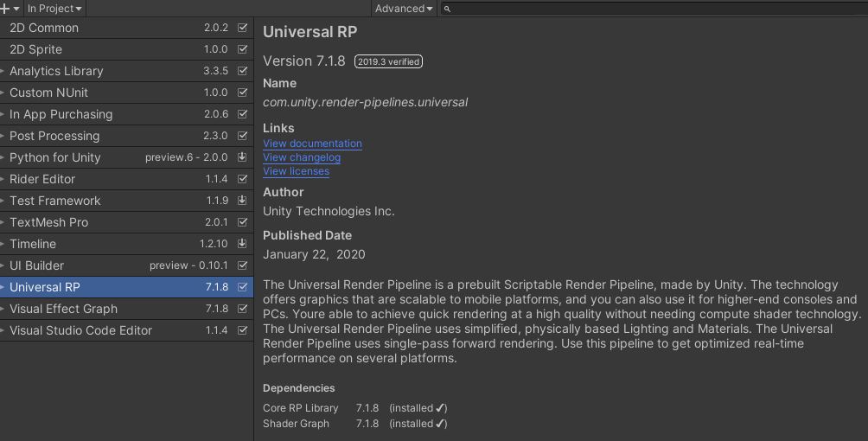This screenshot has height=441, width=868.
Task: Select the Timeline package
Action: [x=127, y=244]
